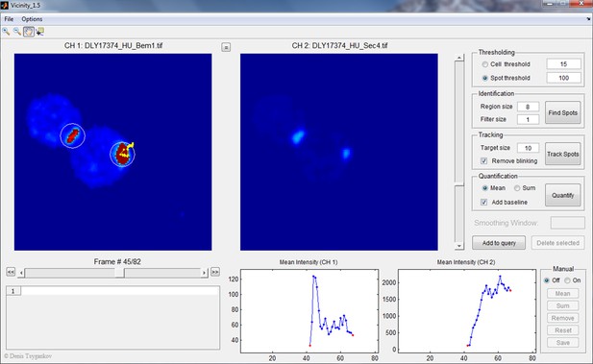This screenshot has height=364, width=593.
Task: Click the Track Spots button
Action: click(x=563, y=154)
